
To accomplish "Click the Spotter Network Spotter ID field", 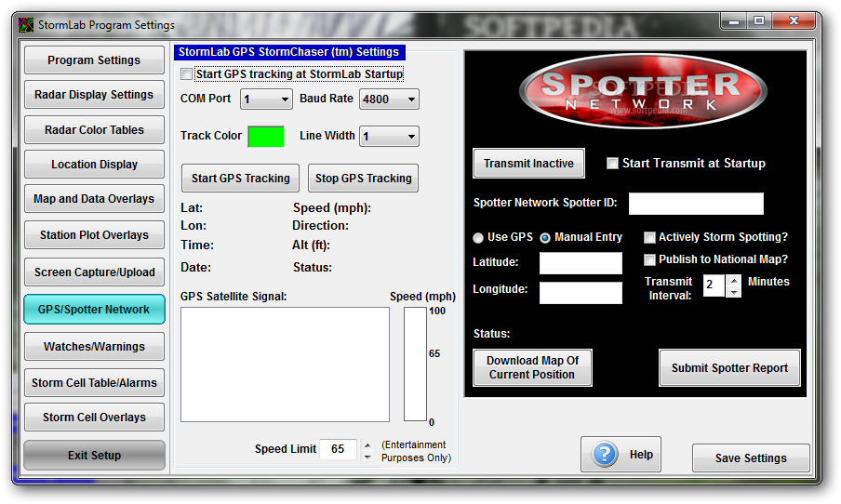I will (696, 204).
